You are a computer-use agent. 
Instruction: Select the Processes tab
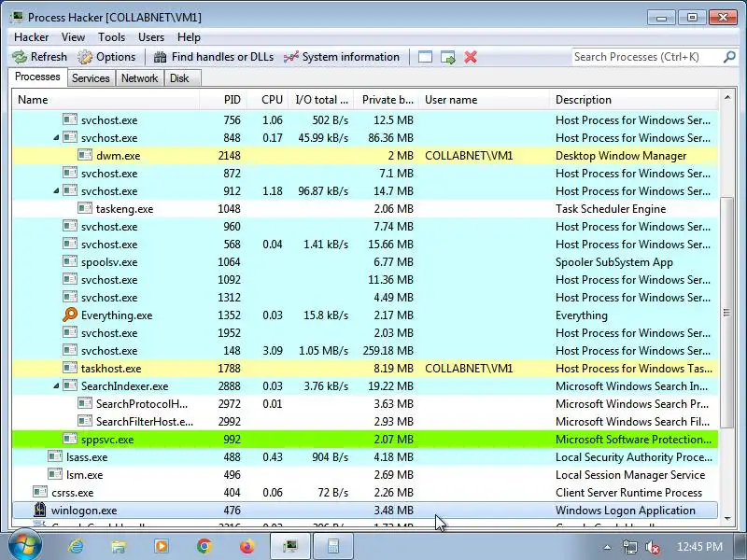37,77
